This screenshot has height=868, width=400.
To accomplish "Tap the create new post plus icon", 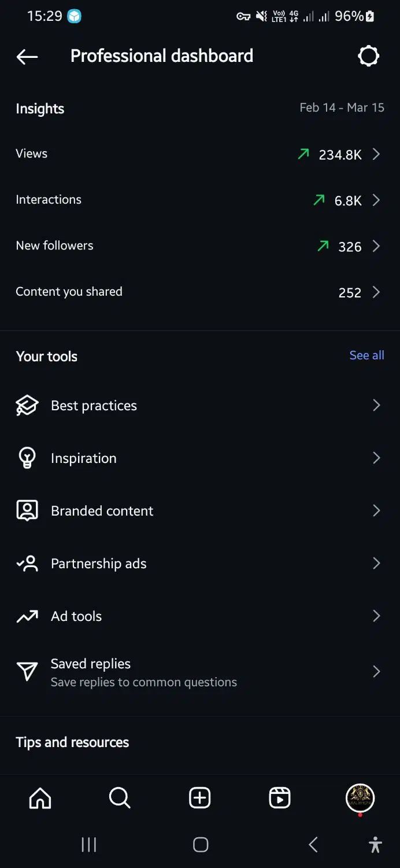I will point(200,799).
